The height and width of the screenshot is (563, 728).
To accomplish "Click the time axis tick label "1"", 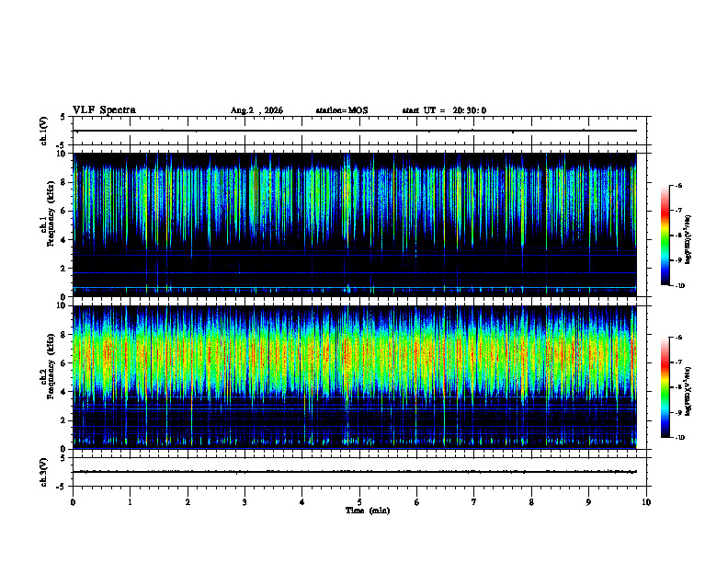I will (x=130, y=502).
